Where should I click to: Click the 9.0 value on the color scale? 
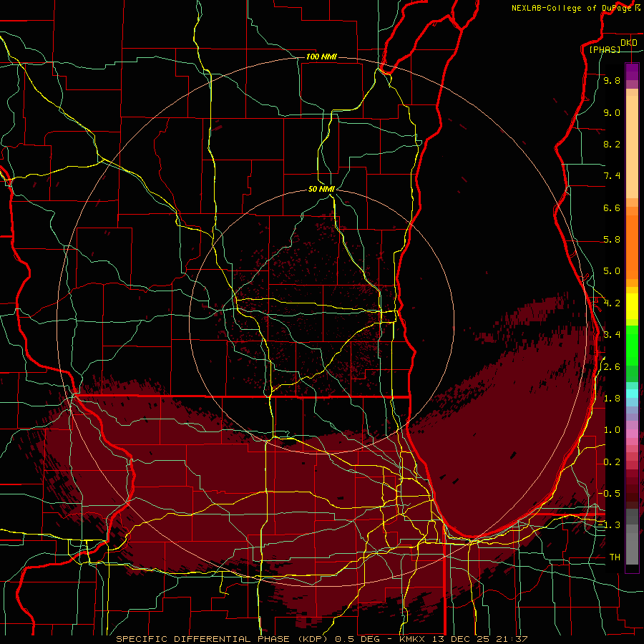click(x=612, y=112)
